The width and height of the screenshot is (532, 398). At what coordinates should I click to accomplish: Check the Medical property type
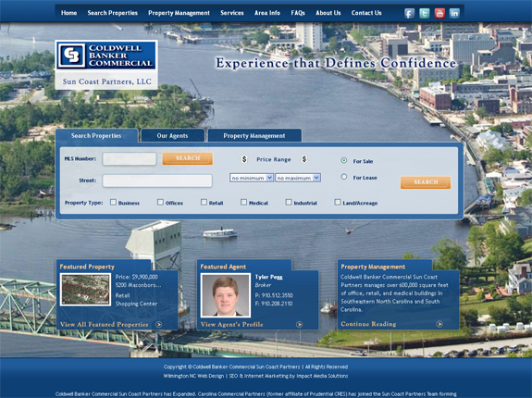(243, 202)
